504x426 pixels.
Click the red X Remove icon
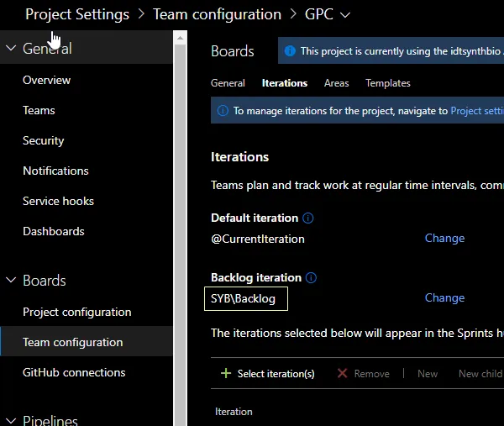point(342,373)
